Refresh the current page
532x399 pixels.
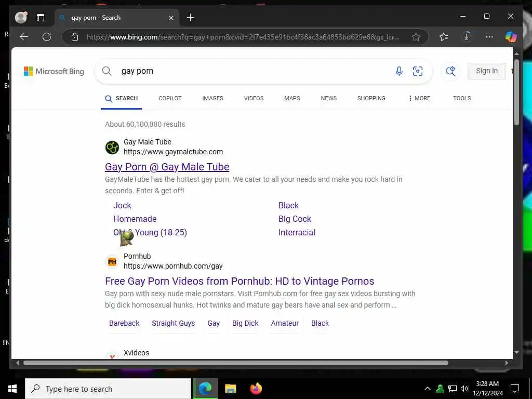tap(47, 37)
